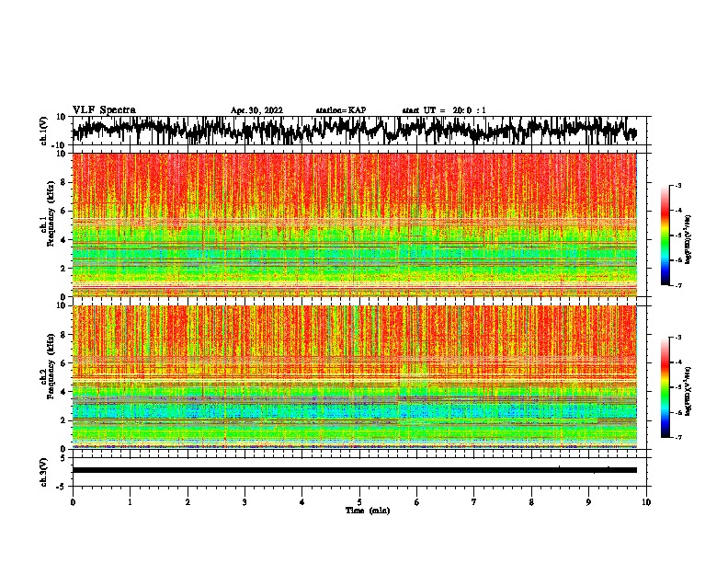
Task: Click time axis tick label "3"
Action: 245,502
